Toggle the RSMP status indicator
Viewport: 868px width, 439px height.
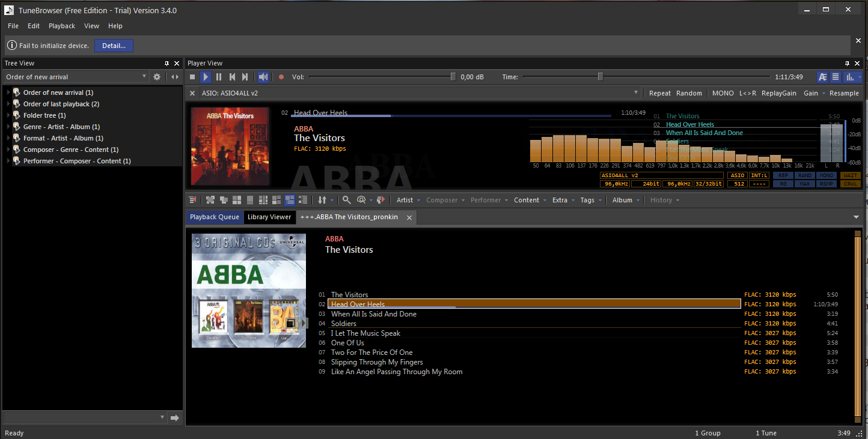(827, 184)
